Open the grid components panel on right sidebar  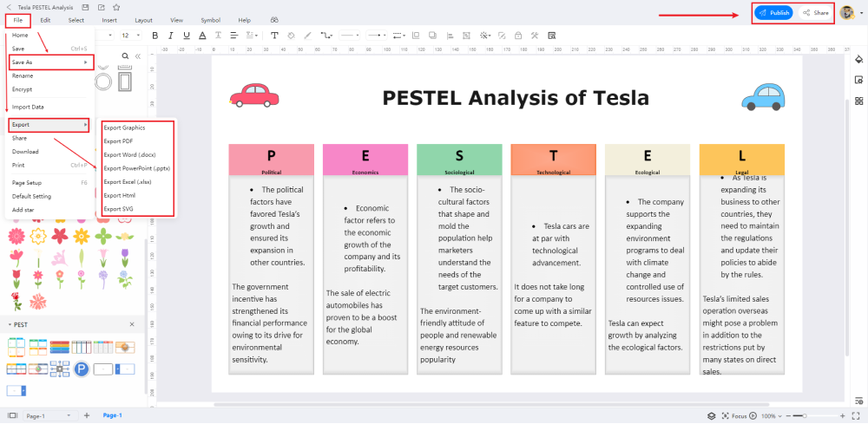coord(859,101)
